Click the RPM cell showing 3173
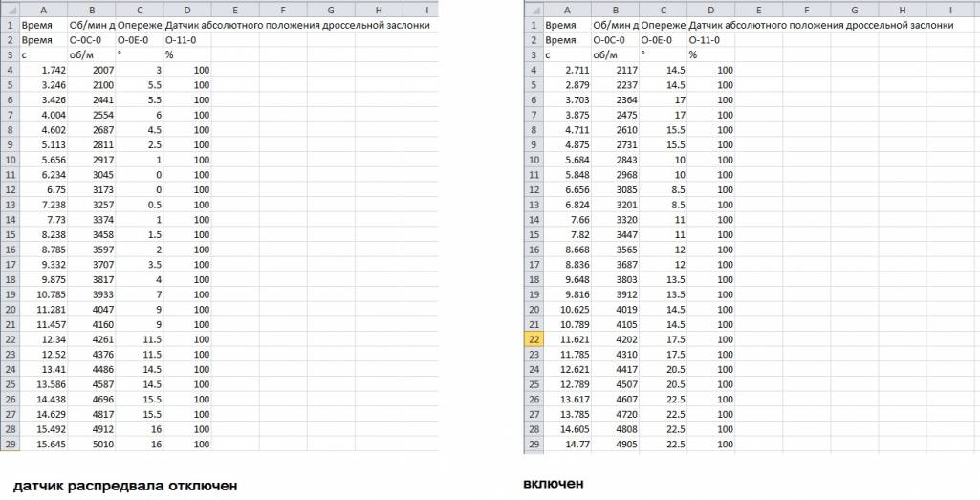980x500 pixels. point(91,189)
